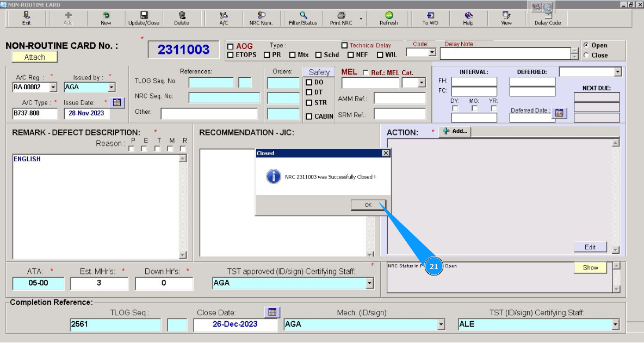Click the TLOG Seq. 2561 field
The height and width of the screenshot is (343, 644).
115,324
